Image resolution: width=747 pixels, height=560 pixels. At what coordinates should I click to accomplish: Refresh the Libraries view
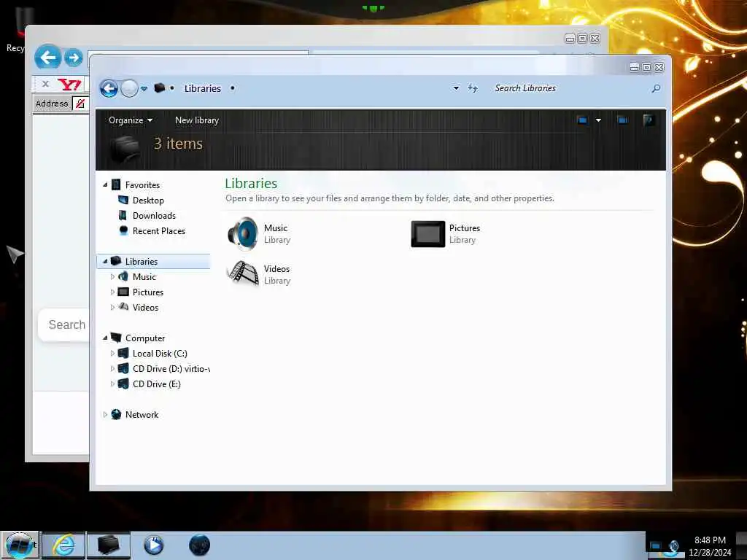coord(472,88)
